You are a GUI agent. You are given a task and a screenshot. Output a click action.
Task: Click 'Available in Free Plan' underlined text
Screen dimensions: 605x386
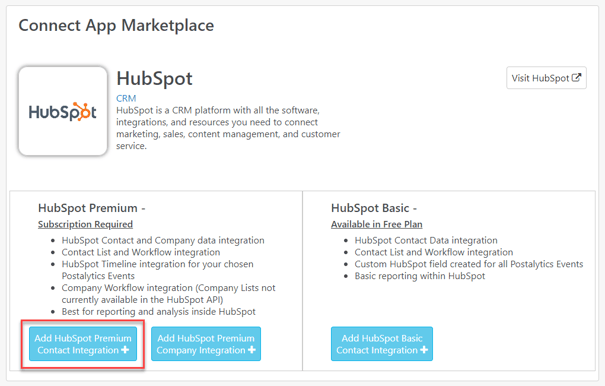tap(377, 224)
